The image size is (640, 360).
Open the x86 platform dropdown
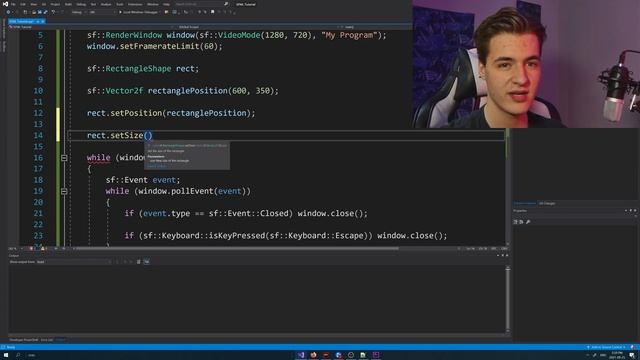(x=101, y=12)
